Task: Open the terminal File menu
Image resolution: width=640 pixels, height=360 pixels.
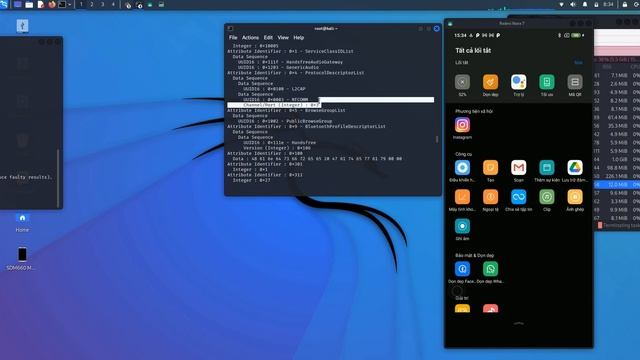Action: click(233, 38)
